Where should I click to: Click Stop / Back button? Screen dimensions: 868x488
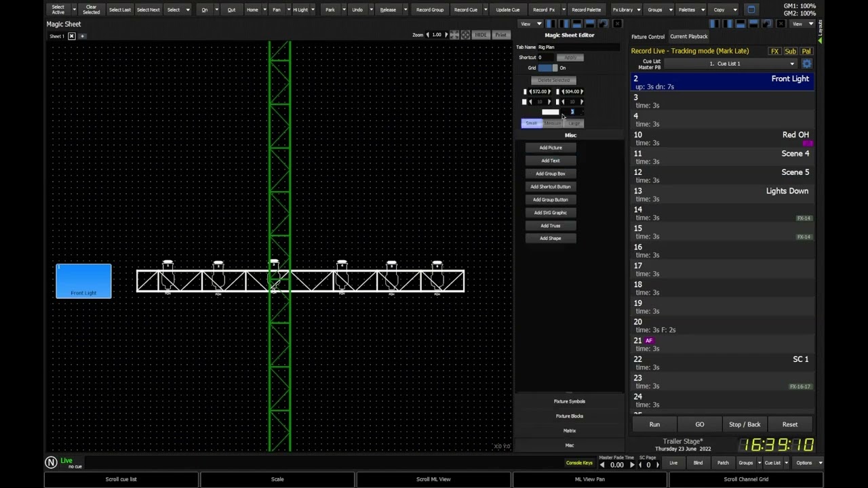click(x=745, y=424)
